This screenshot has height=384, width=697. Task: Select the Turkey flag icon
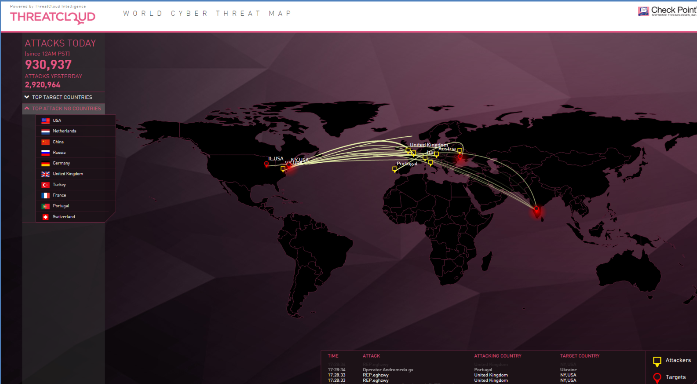click(45, 184)
